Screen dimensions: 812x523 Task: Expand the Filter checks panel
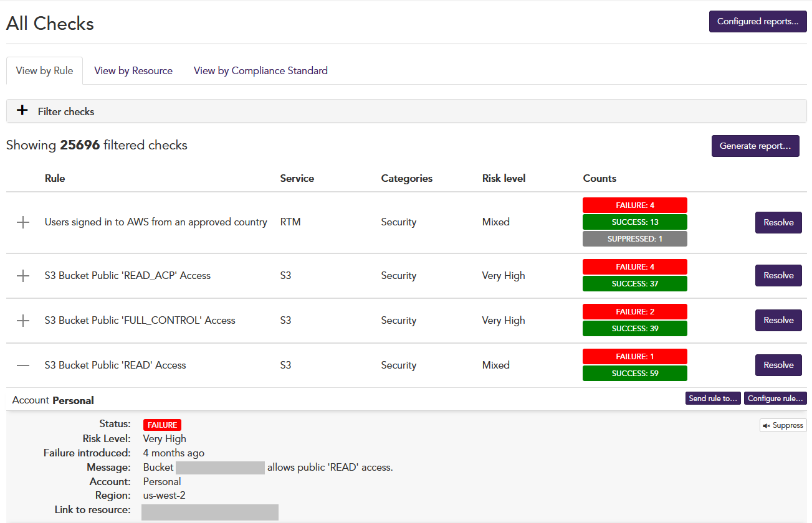click(406, 111)
